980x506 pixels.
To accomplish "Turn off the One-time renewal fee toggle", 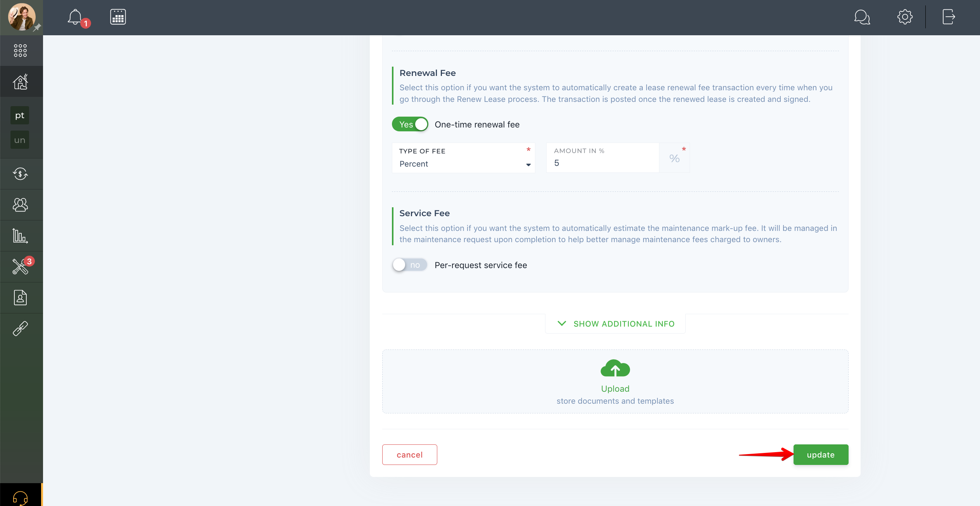I will click(x=410, y=124).
